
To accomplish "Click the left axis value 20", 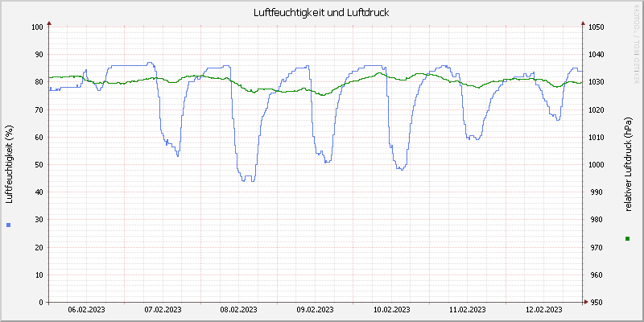I will 39,248.
